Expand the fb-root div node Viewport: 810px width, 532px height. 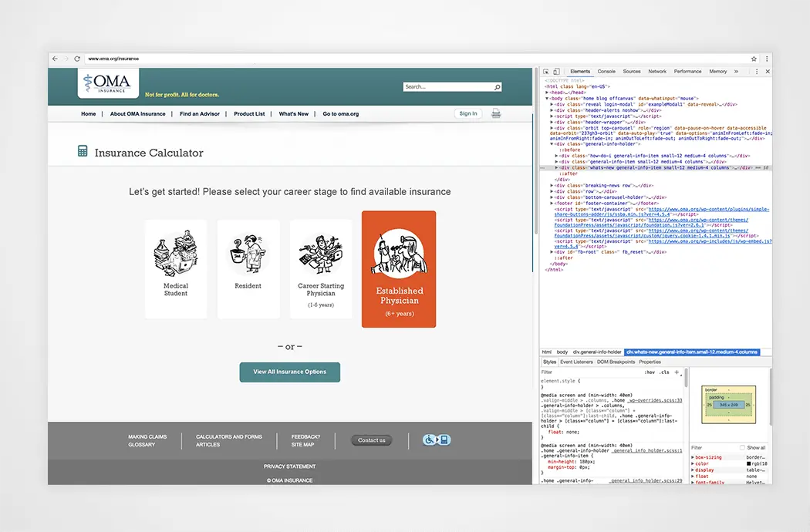click(552, 252)
